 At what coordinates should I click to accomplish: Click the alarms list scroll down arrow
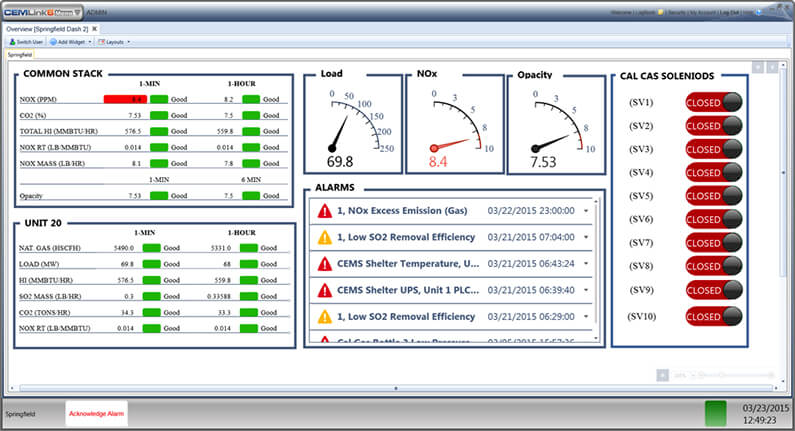[x=596, y=338]
